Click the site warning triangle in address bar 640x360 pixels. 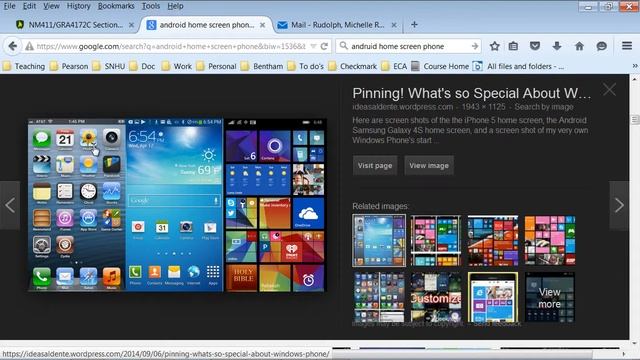pyautogui.click(x=29, y=47)
